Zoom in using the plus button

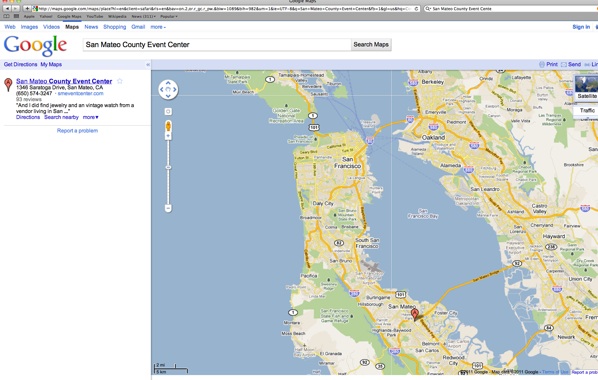pyautogui.click(x=168, y=136)
